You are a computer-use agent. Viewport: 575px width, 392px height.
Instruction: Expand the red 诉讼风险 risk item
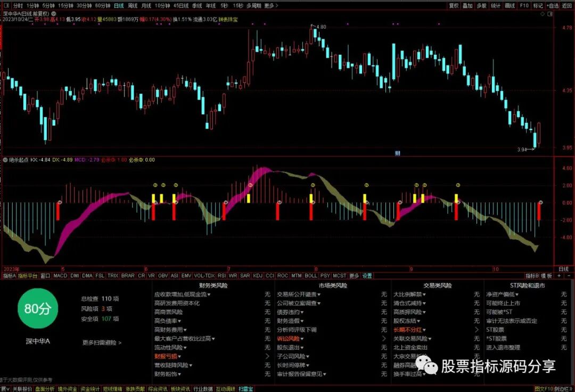(290, 338)
